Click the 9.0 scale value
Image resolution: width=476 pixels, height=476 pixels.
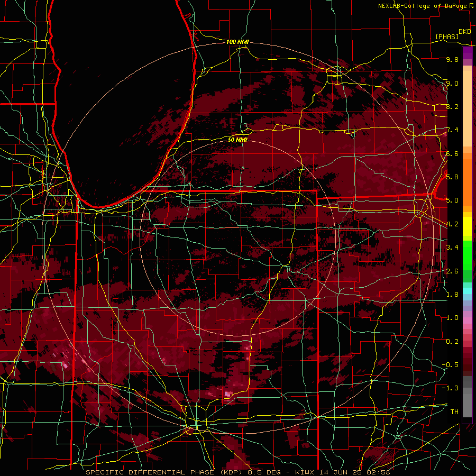click(x=452, y=84)
